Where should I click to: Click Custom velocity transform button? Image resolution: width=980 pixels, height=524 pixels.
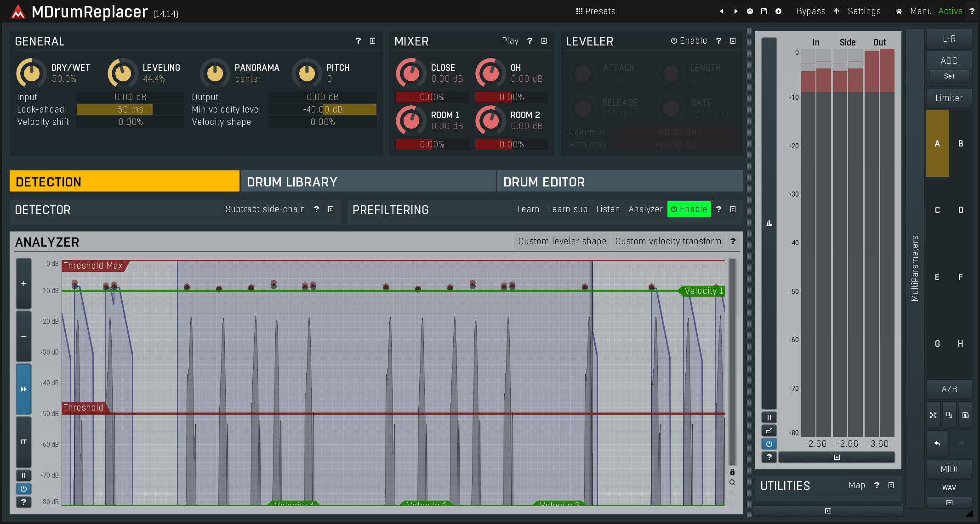668,242
